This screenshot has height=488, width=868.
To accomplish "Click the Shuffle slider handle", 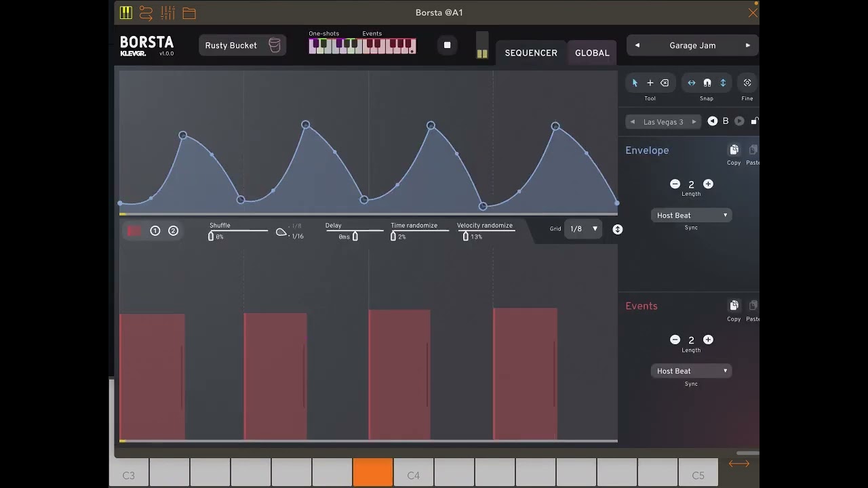I will tap(211, 237).
